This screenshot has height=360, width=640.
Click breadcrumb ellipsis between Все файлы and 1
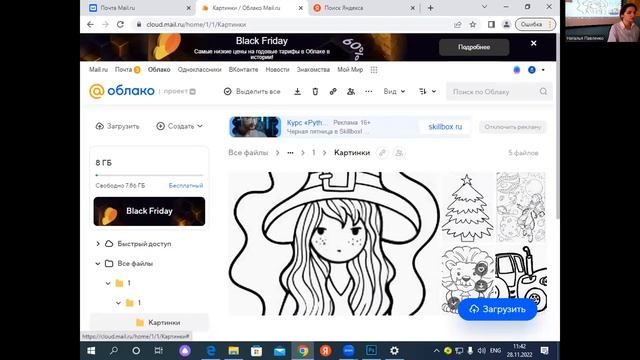[x=290, y=153]
